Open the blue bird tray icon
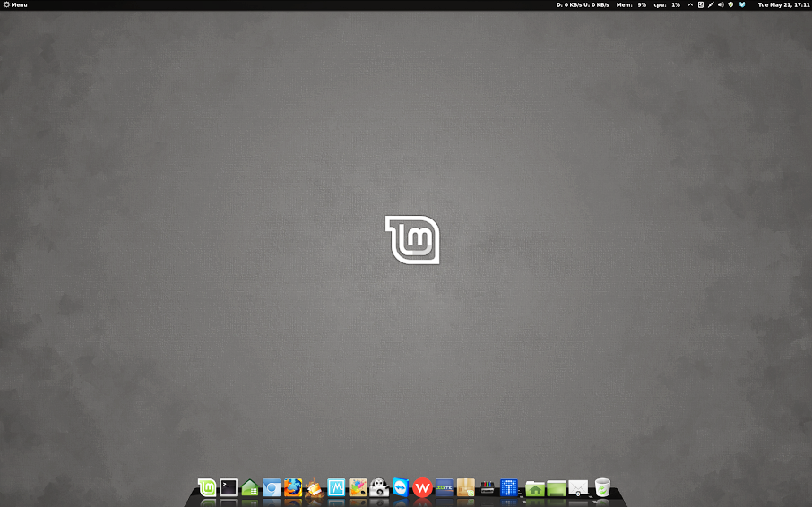Viewport: 812px width, 507px height. [x=742, y=4]
